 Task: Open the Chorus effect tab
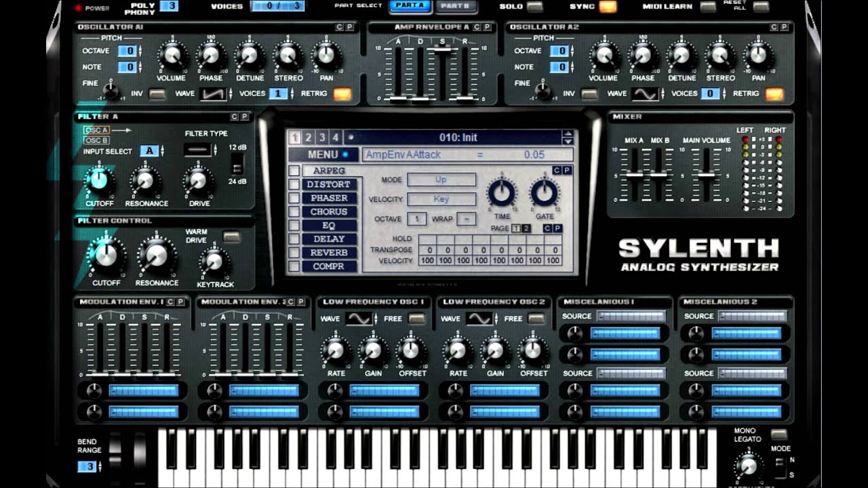pyautogui.click(x=330, y=211)
